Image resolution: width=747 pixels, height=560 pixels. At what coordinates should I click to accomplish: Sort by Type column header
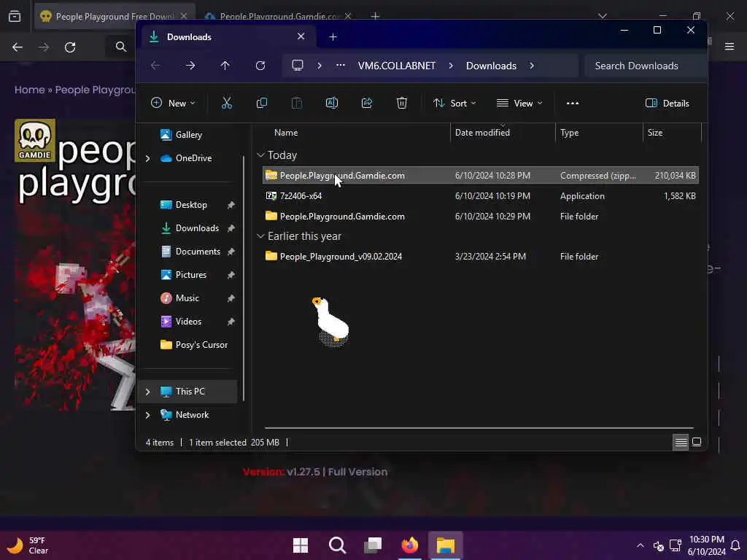click(569, 133)
